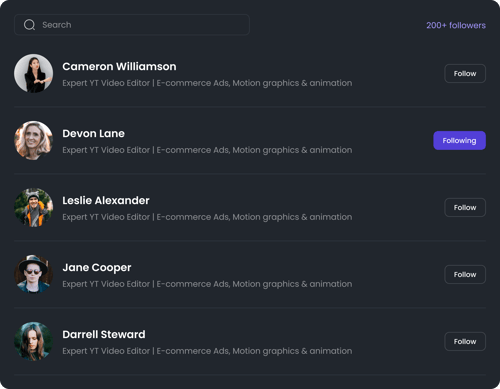Follow Cameron Williamson

pyautogui.click(x=465, y=74)
